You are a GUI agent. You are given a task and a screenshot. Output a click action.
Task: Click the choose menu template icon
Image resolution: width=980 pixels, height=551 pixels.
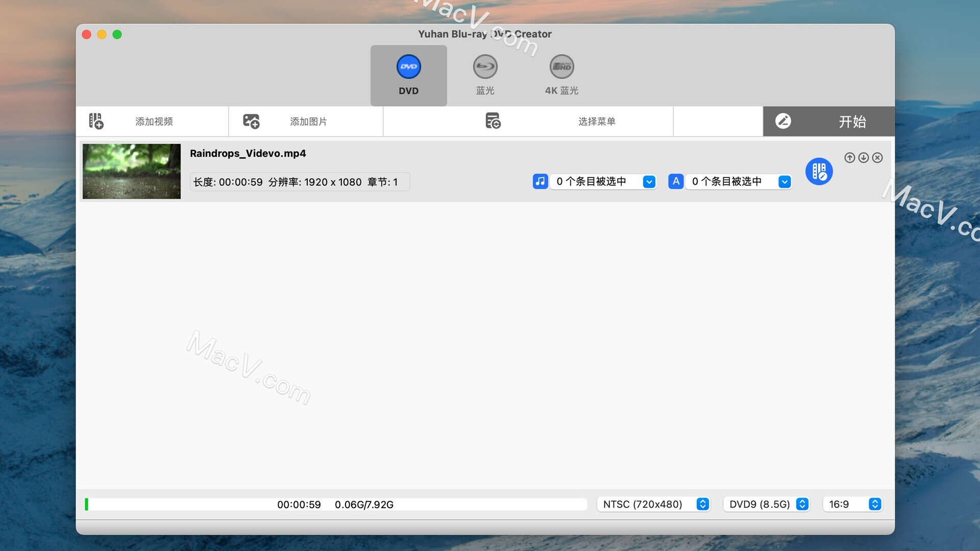(493, 121)
